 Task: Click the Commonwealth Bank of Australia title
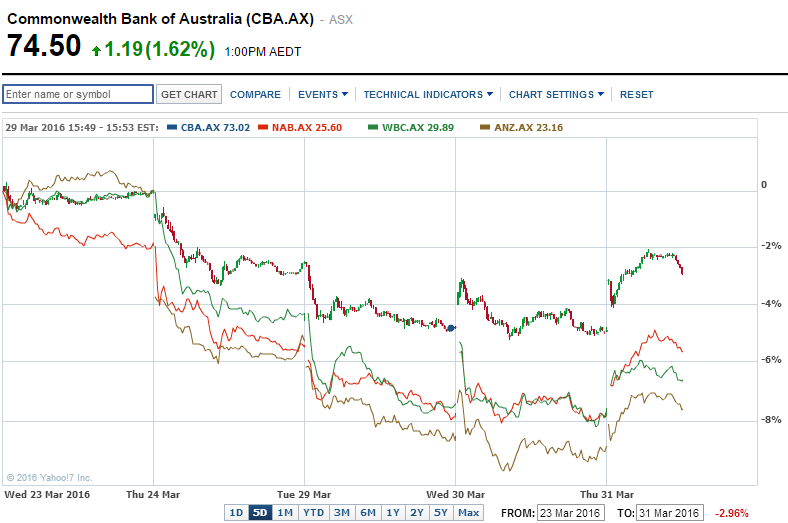click(160, 19)
